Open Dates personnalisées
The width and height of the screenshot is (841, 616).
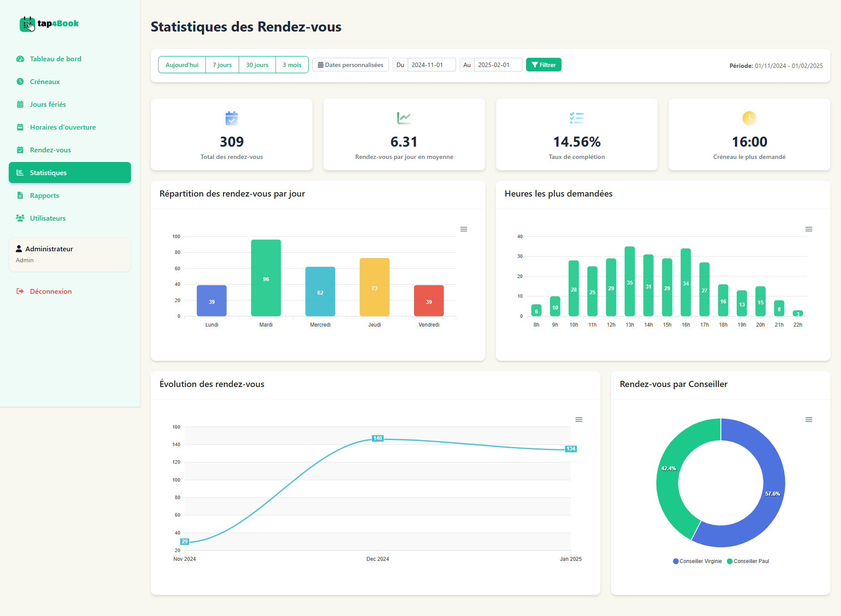coord(350,64)
